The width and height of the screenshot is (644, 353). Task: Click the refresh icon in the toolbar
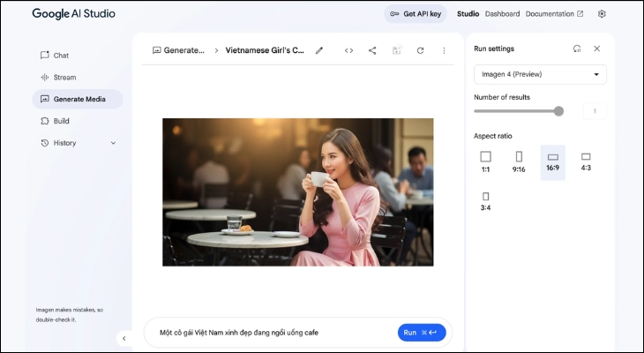tap(420, 50)
